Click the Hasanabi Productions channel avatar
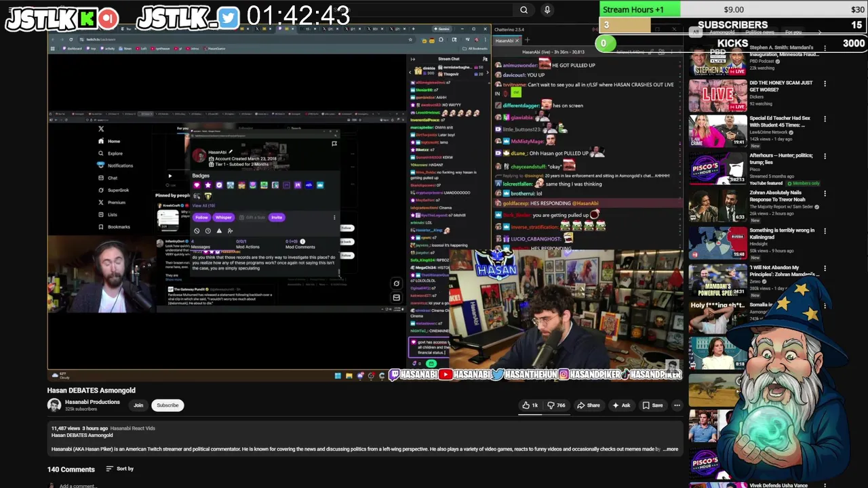Image resolution: width=868 pixels, height=488 pixels. click(x=54, y=405)
